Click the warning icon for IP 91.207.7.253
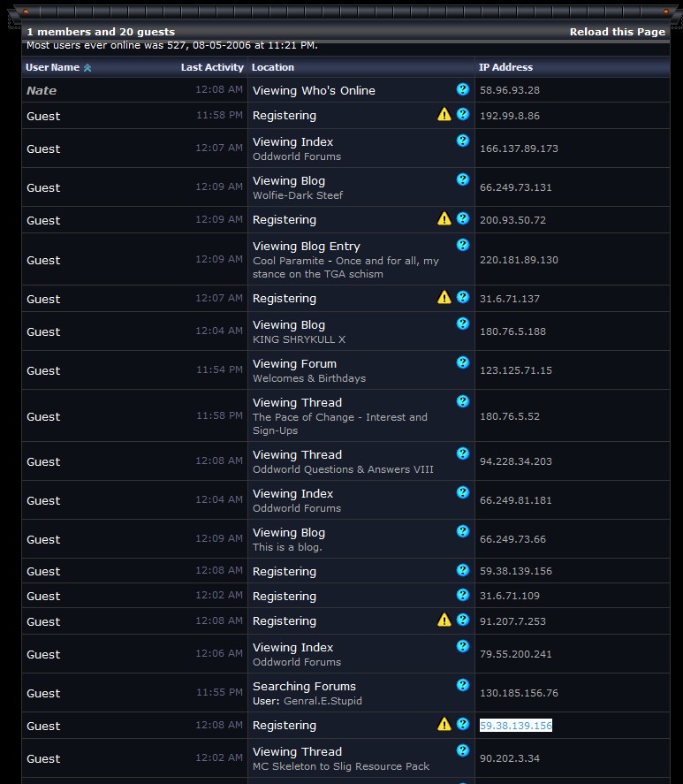Screen dimensions: 683x784 pyautogui.click(x=444, y=620)
